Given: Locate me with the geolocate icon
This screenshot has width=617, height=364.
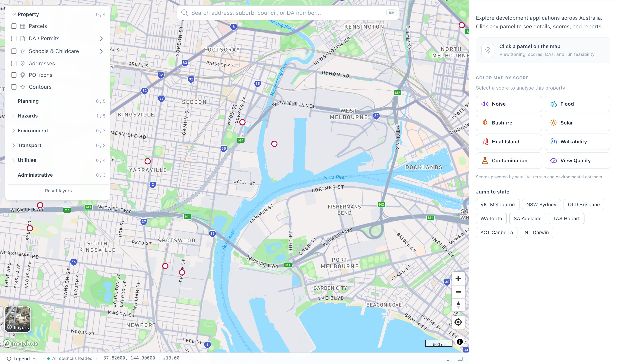Looking at the screenshot, I should point(458,322).
